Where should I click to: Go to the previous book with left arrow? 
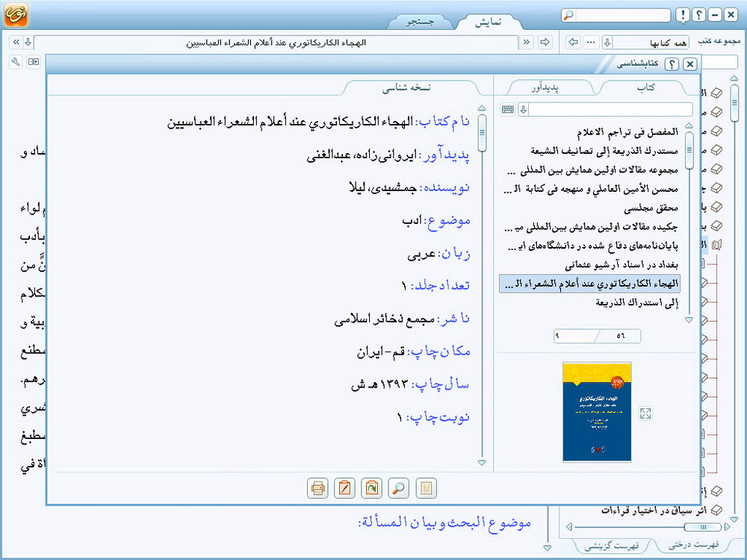pos(574,43)
